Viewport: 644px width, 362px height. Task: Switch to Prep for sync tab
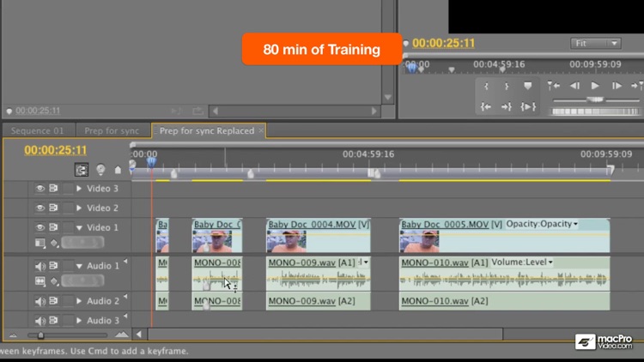(112, 130)
